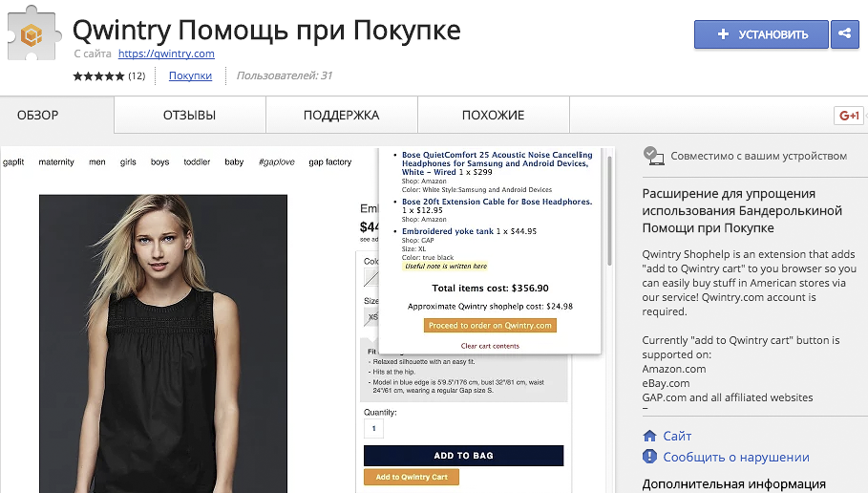Viewport: 868px width, 493px height.
Task: Open the Отзывы tab
Action: point(189,116)
